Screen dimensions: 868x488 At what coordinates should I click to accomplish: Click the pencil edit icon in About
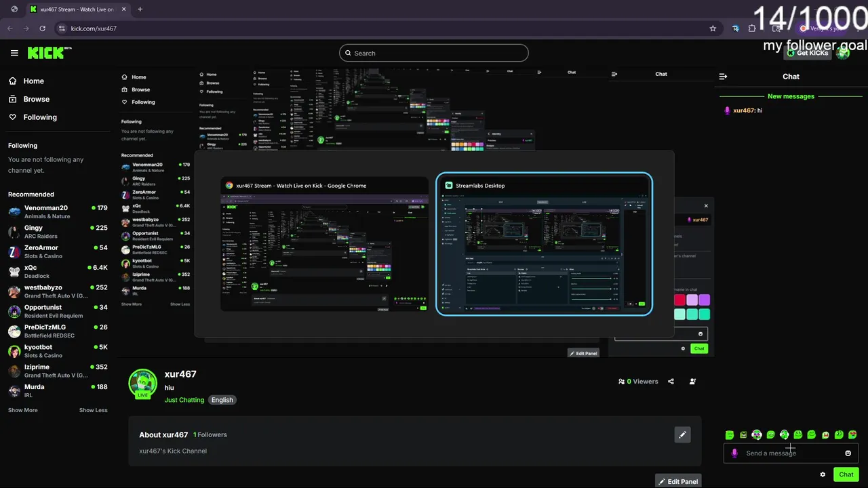click(x=682, y=434)
